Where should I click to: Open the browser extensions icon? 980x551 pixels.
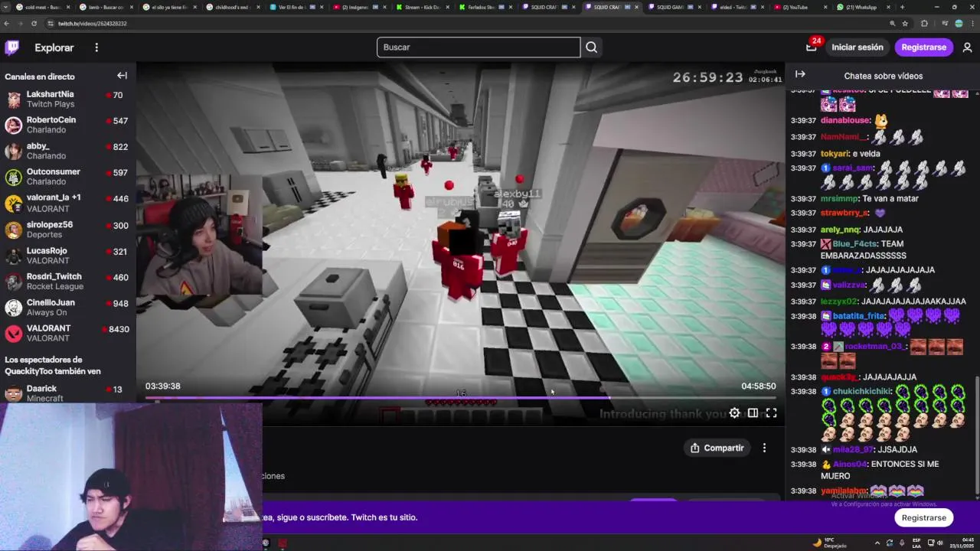(x=924, y=24)
